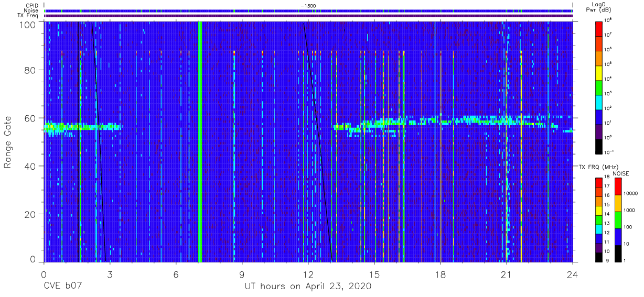The width and height of the screenshot is (644, 297).
Task: Click the 6 tick on UT hours axis
Action: [x=176, y=274]
